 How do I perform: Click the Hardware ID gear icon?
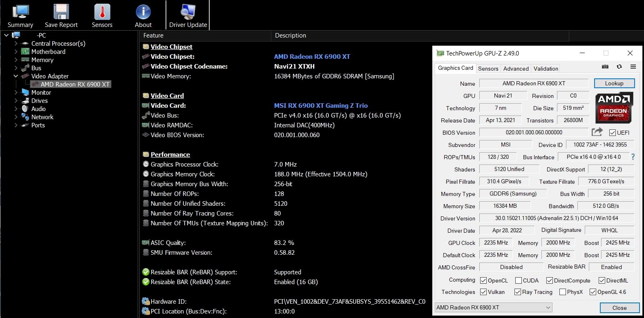[x=145, y=301]
